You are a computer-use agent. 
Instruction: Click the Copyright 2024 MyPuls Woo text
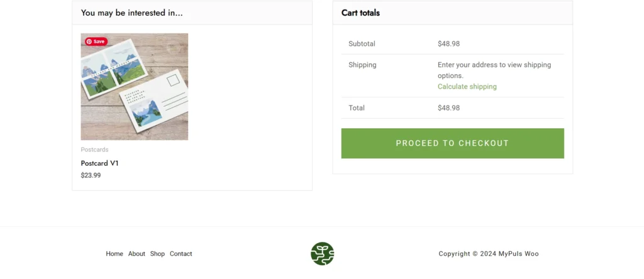[488, 254]
